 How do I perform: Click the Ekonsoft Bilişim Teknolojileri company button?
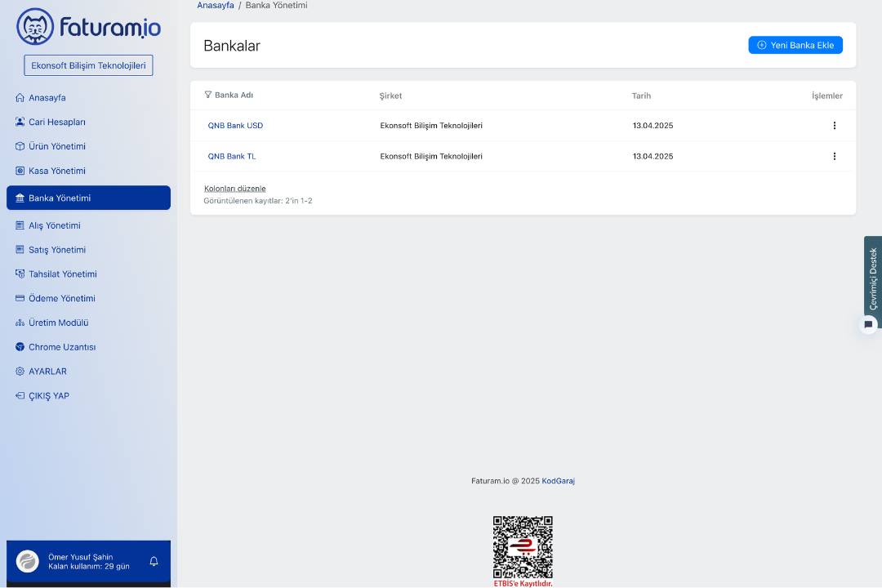pos(88,65)
